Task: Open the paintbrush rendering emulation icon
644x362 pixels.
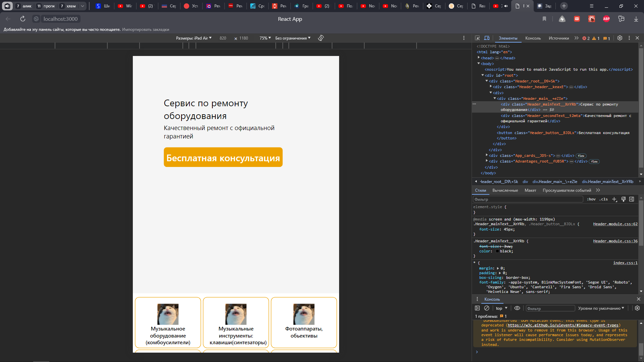Action: [x=624, y=199]
